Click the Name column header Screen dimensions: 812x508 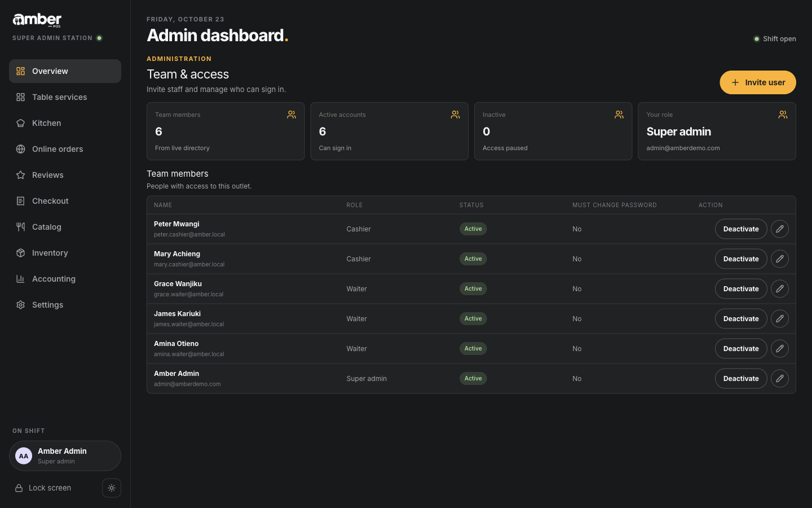point(163,205)
